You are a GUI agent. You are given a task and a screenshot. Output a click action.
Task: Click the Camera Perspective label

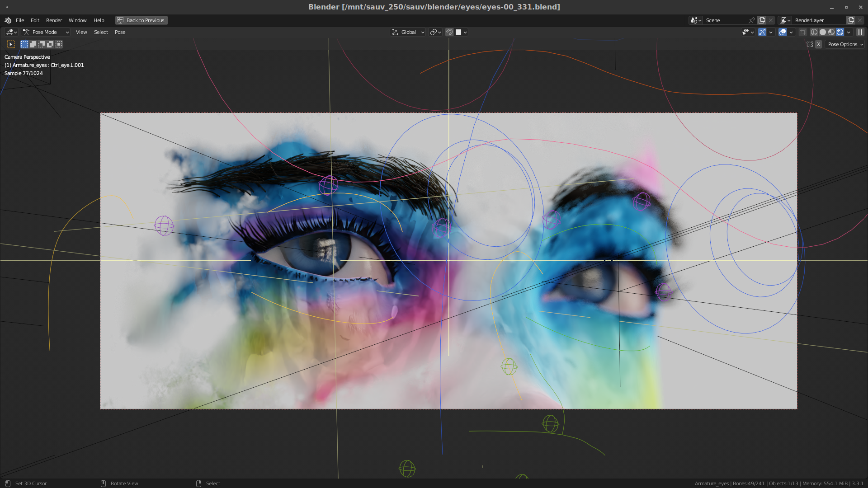tap(27, 57)
